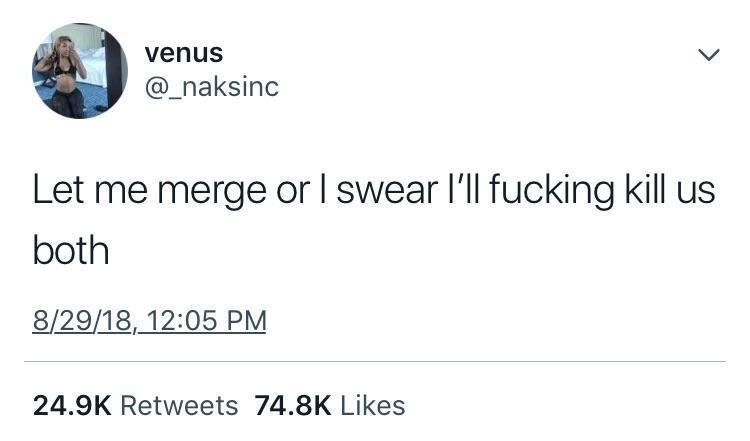750x441 pixels.
Task: Click the "74.8K" like count number
Action: click(292, 405)
